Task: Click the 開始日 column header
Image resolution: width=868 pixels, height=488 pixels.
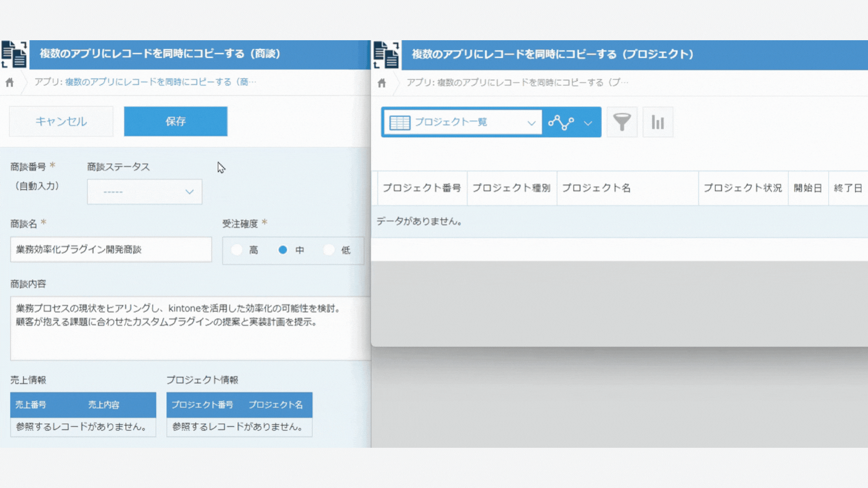Action: 808,188
